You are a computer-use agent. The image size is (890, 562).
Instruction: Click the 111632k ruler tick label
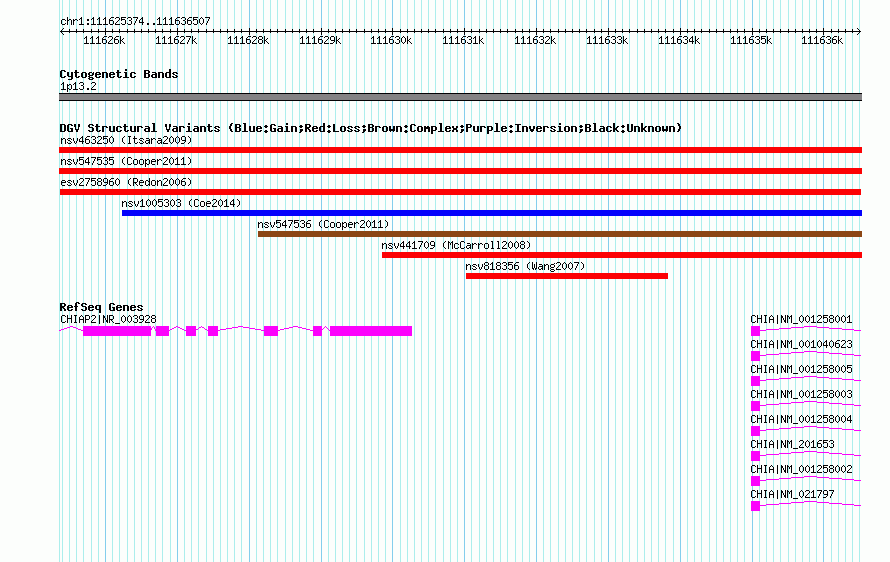tap(535, 41)
